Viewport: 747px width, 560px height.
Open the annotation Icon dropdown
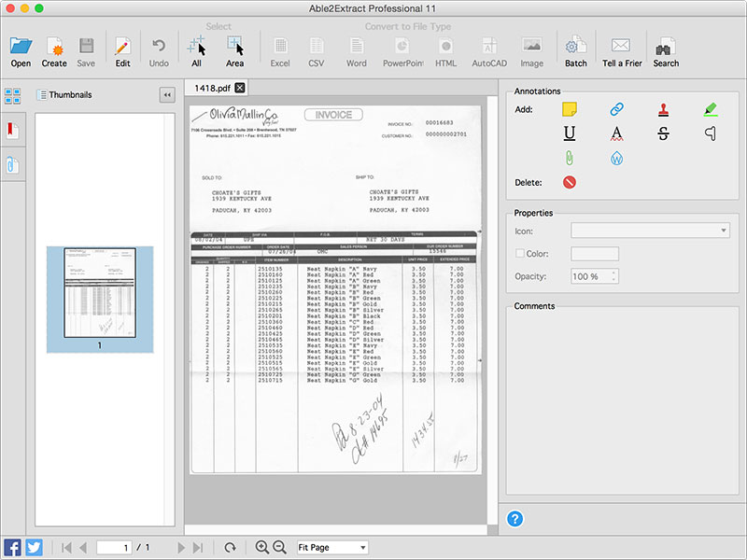click(650, 231)
